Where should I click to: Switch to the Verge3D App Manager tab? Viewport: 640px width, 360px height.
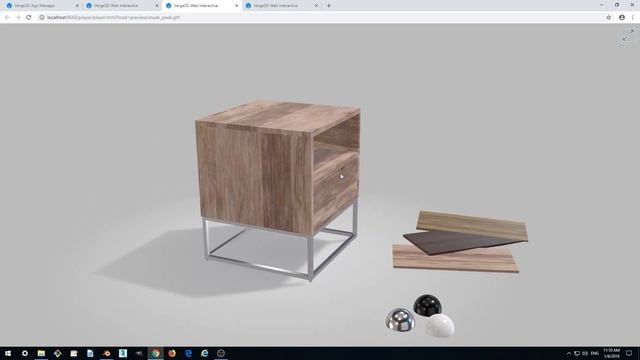pyautogui.click(x=41, y=6)
